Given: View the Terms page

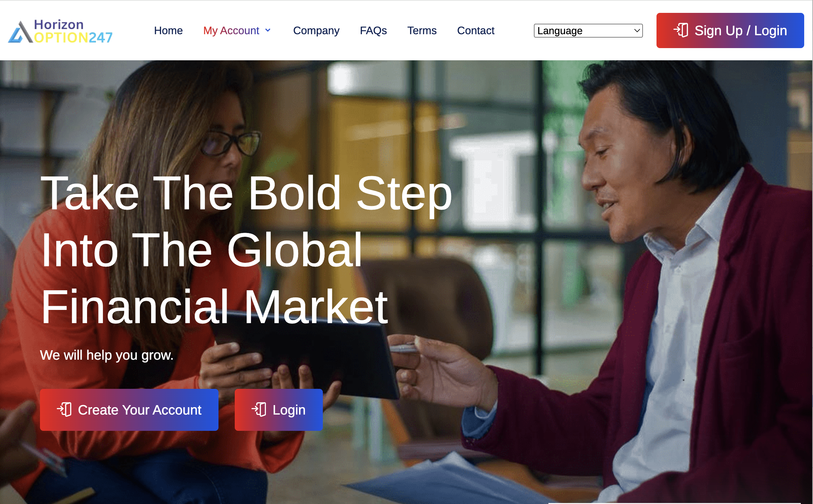Looking at the screenshot, I should coord(422,30).
